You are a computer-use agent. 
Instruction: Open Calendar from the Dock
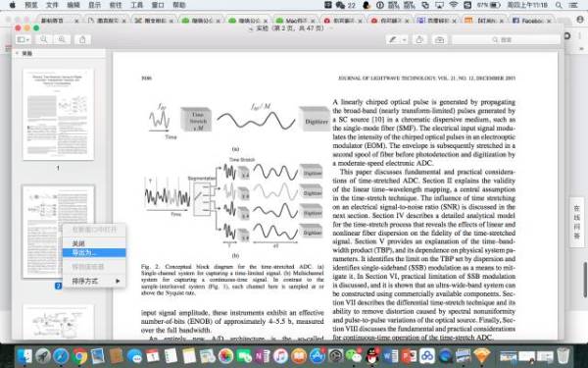(x=153, y=355)
